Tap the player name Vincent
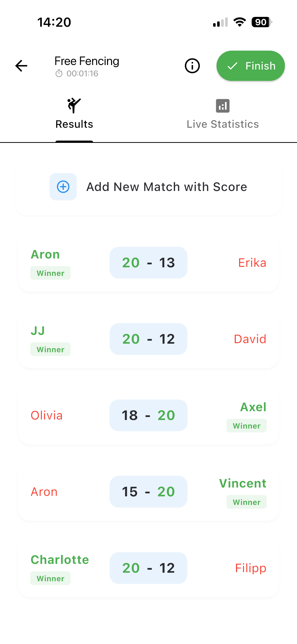Screen dimensions: 297x644 (x=243, y=483)
